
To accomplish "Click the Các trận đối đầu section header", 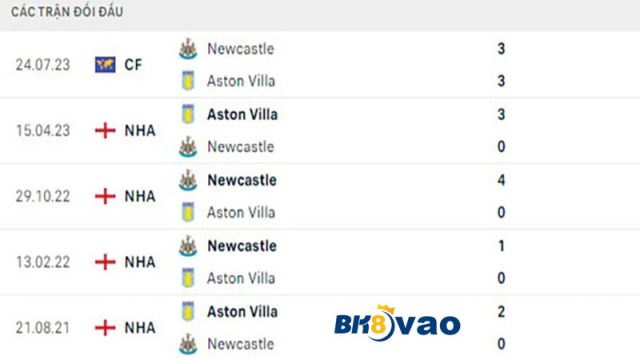I will pos(67,12).
